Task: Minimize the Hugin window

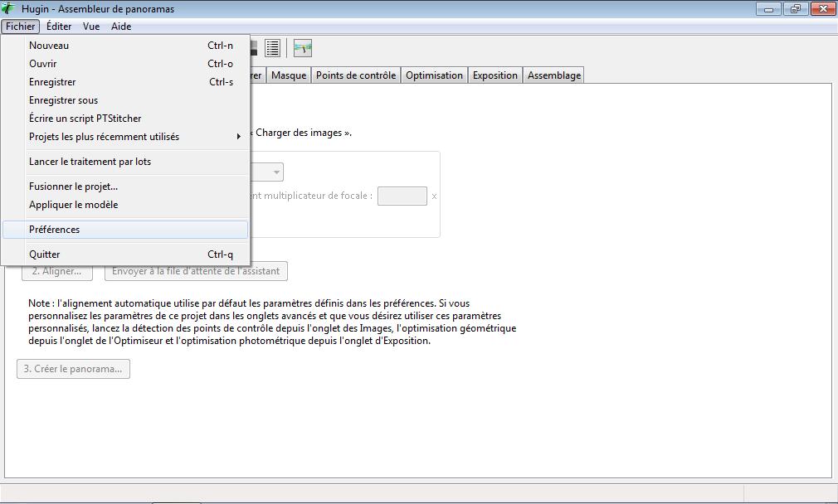Action: click(x=768, y=9)
